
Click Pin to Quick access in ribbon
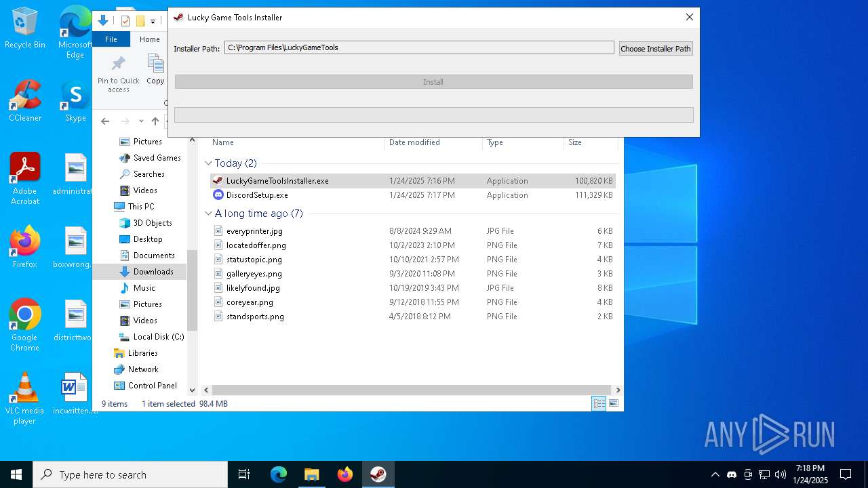click(119, 74)
